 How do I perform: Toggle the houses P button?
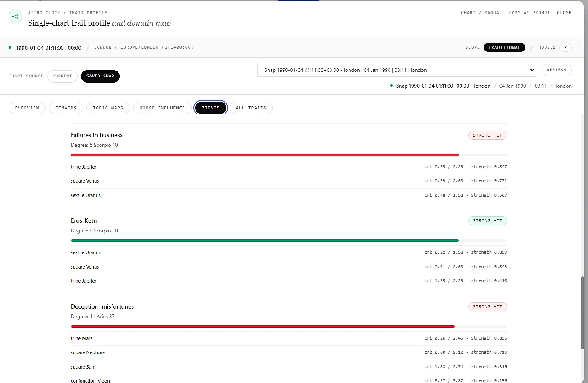pyautogui.click(x=565, y=48)
